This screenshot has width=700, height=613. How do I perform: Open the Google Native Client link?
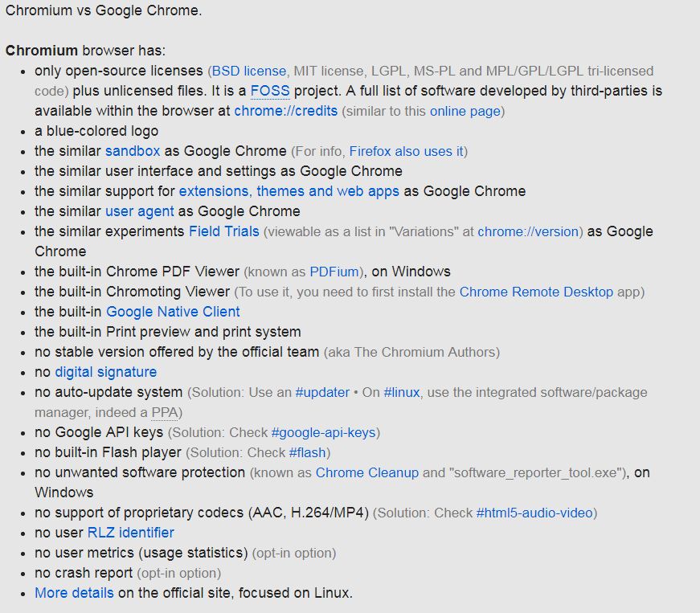pyautogui.click(x=173, y=312)
